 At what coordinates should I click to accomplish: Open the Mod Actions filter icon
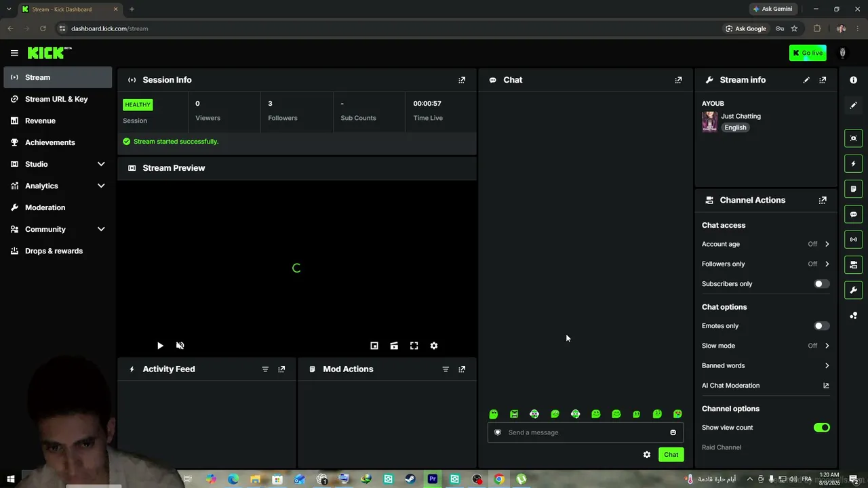(x=446, y=369)
